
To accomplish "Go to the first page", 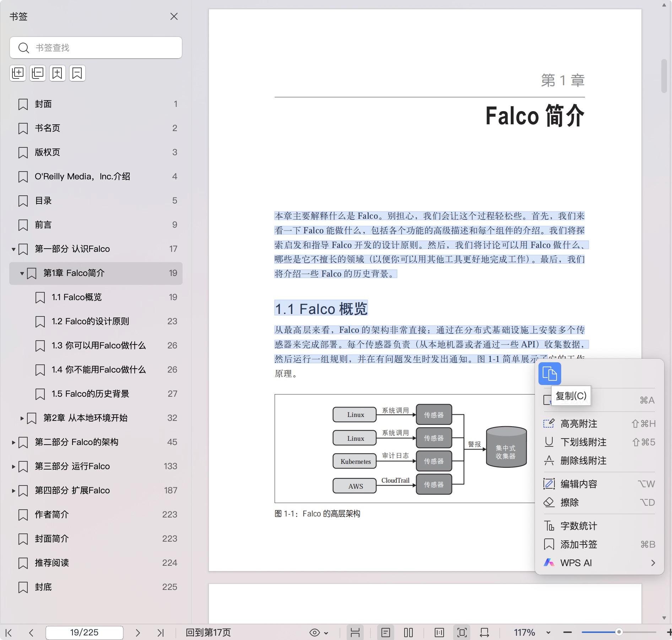I will pyautogui.click(x=9, y=633).
